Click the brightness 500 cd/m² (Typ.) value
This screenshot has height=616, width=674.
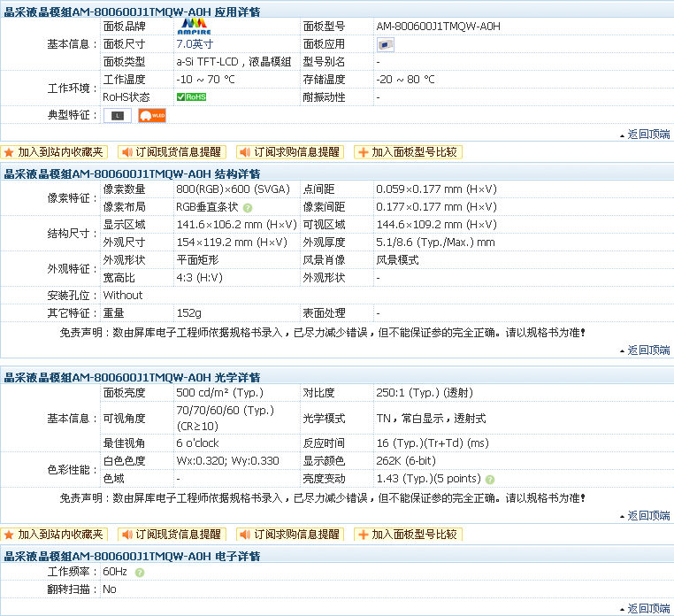[219, 393]
